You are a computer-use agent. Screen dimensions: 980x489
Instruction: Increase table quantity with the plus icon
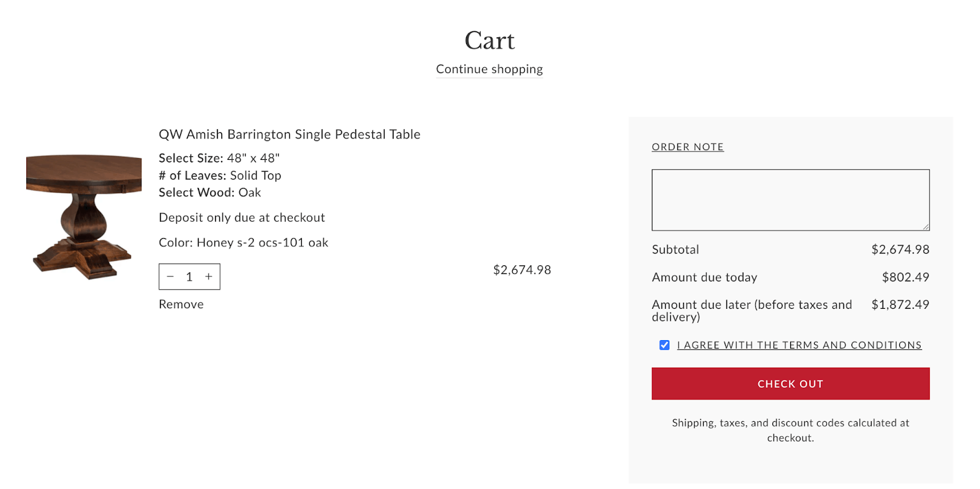[x=209, y=277]
